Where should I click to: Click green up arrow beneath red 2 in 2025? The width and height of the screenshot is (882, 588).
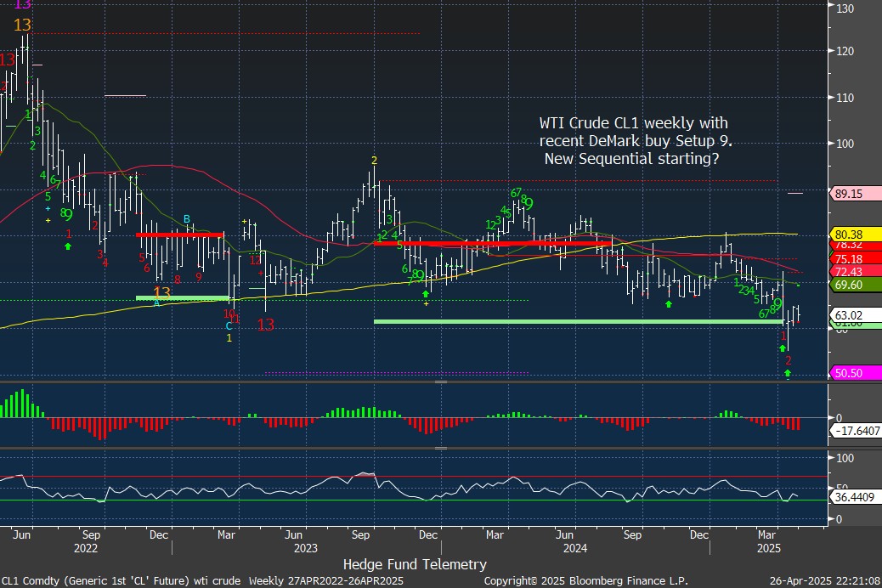788,373
